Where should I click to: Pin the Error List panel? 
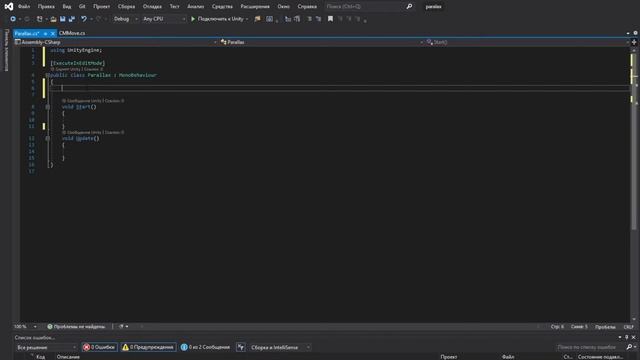coord(627,338)
